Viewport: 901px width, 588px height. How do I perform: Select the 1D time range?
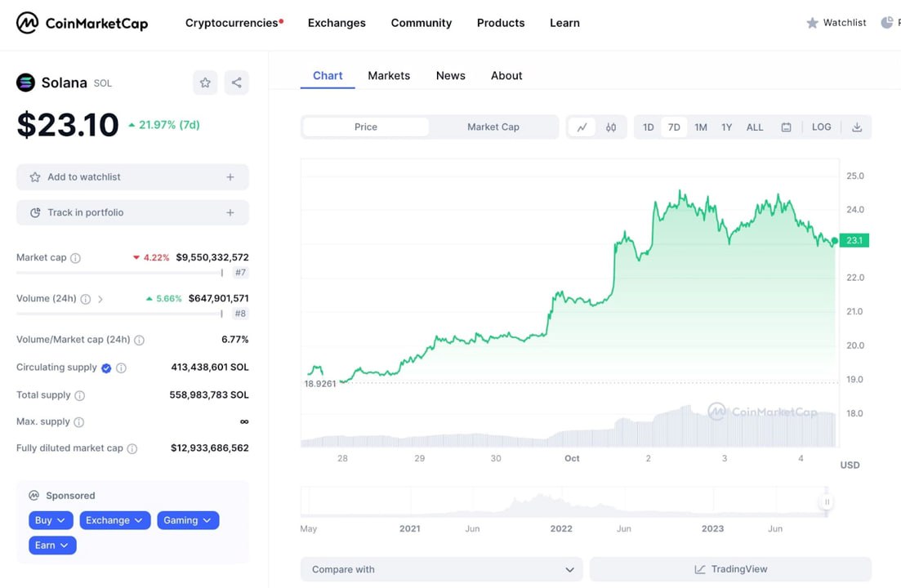(x=648, y=127)
